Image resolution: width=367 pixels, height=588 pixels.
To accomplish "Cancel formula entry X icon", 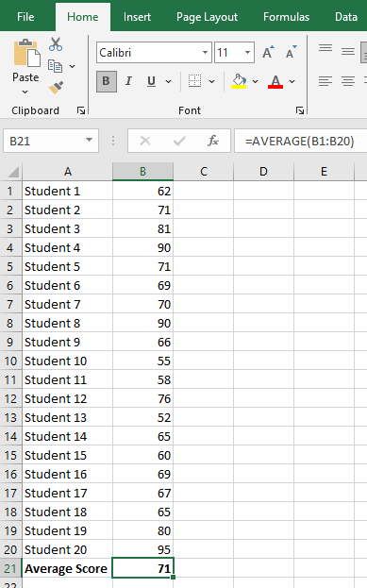I will click(145, 141).
